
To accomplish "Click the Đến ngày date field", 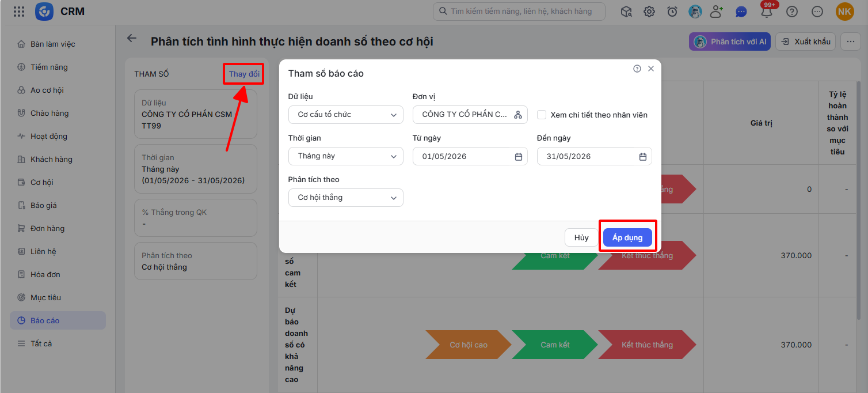I will pos(594,156).
